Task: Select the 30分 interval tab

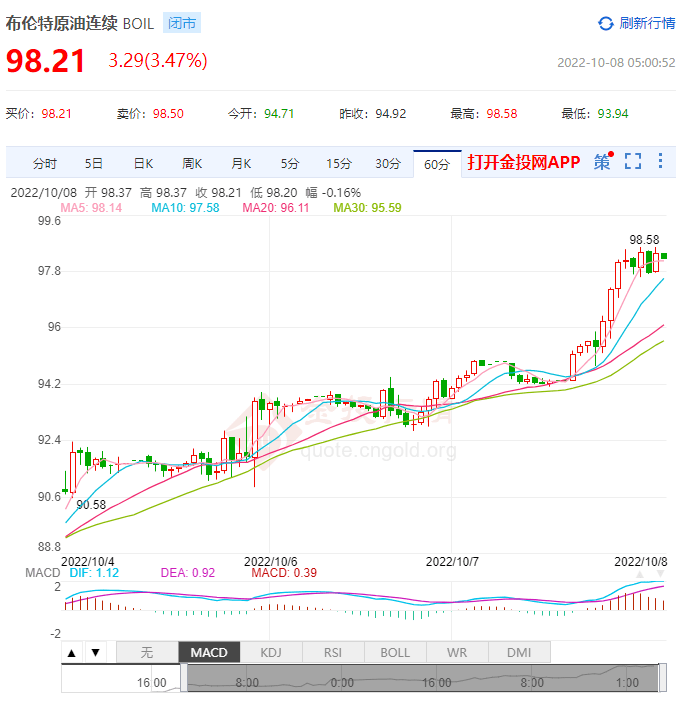Action: (388, 163)
